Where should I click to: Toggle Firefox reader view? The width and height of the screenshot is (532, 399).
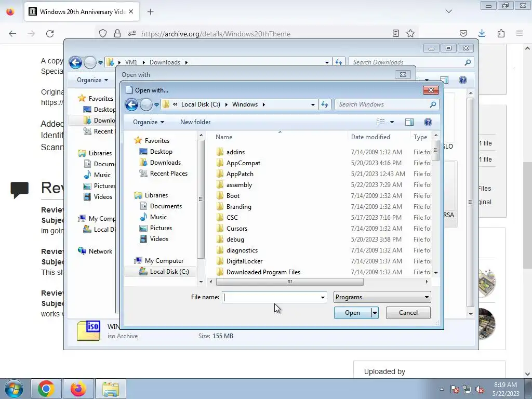395,33
